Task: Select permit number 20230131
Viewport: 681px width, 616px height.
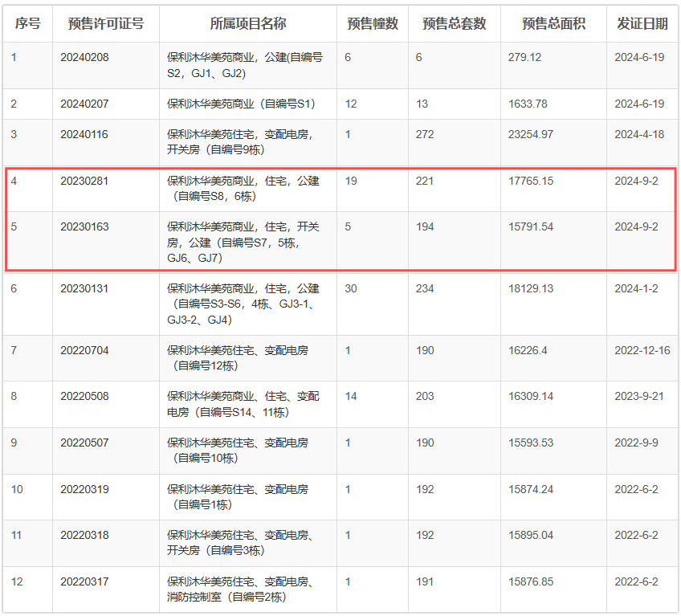Action: (84, 288)
